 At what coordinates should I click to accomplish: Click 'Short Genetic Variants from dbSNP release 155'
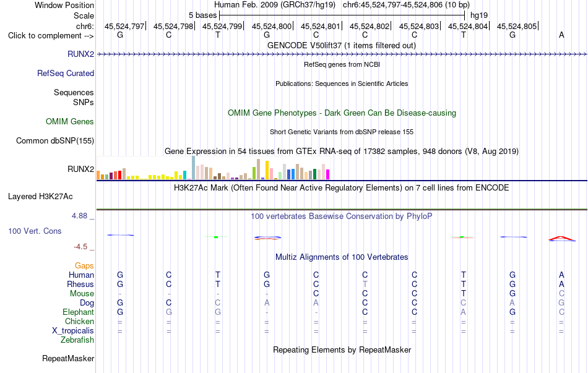pyautogui.click(x=342, y=132)
